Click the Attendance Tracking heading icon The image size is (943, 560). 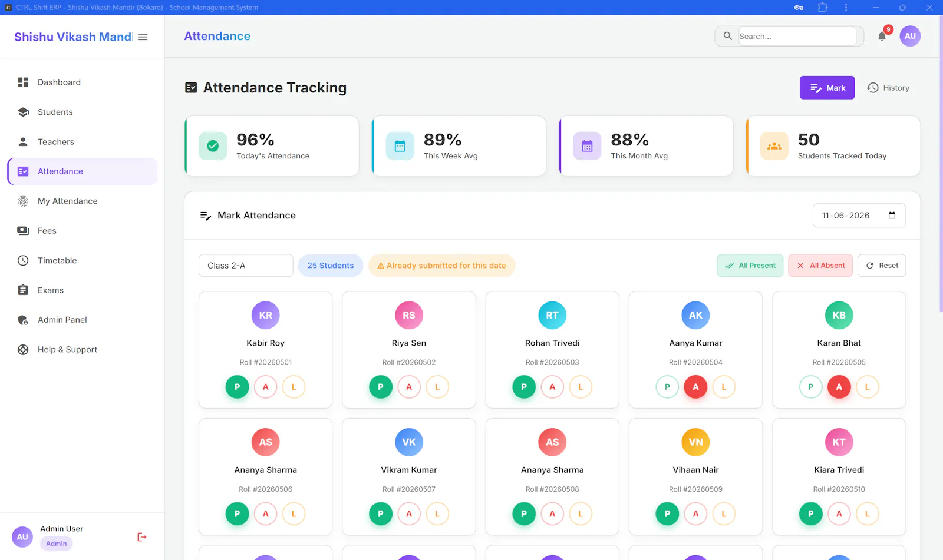point(191,88)
